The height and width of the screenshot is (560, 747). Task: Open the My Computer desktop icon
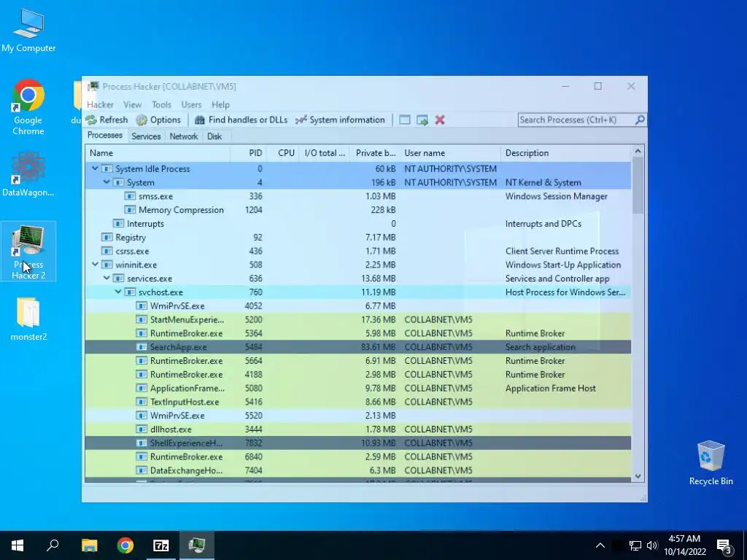[28, 31]
